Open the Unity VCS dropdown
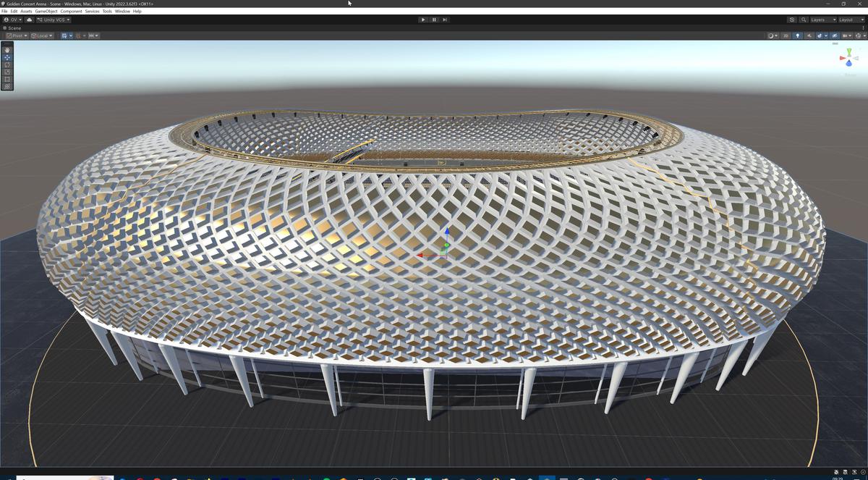Screen dimensions: 868x480 coord(54,20)
